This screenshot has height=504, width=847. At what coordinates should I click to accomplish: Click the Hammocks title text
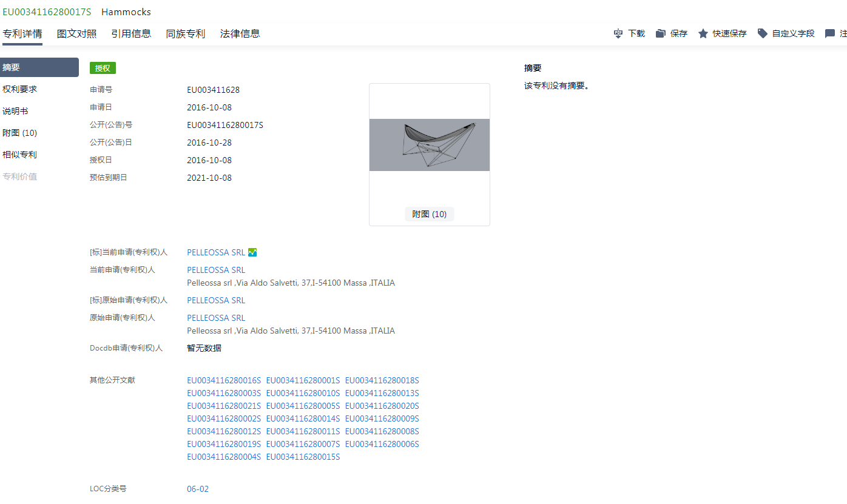coord(126,12)
